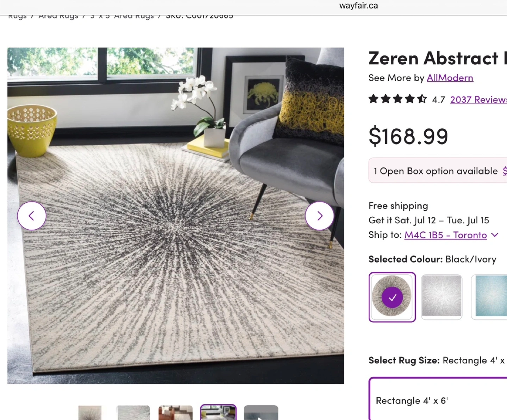
Task: Advance to the next product image
Action: click(x=320, y=216)
